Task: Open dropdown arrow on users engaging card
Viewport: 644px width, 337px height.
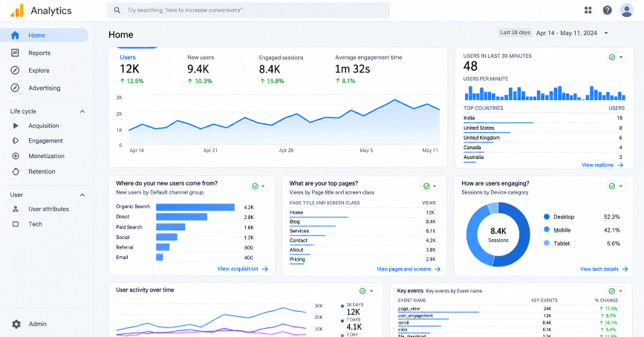Action: point(621,186)
